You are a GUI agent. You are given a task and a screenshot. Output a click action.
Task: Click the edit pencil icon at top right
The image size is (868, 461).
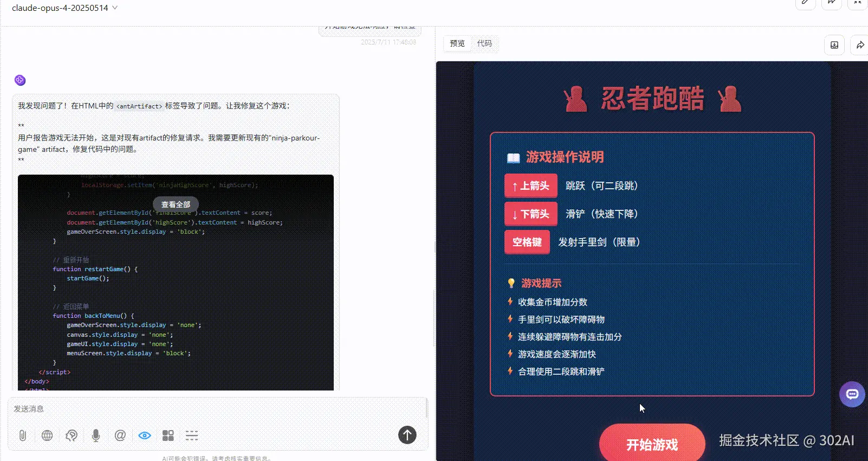coord(806,3)
